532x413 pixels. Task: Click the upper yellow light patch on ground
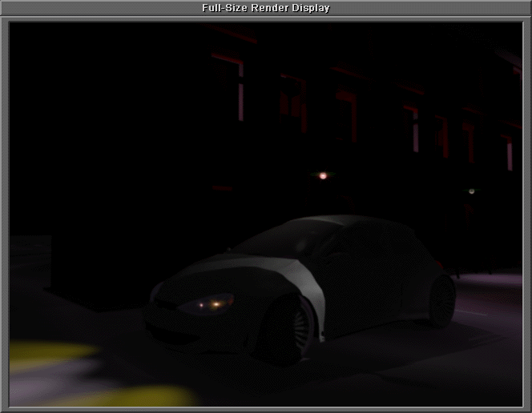pos(48,354)
